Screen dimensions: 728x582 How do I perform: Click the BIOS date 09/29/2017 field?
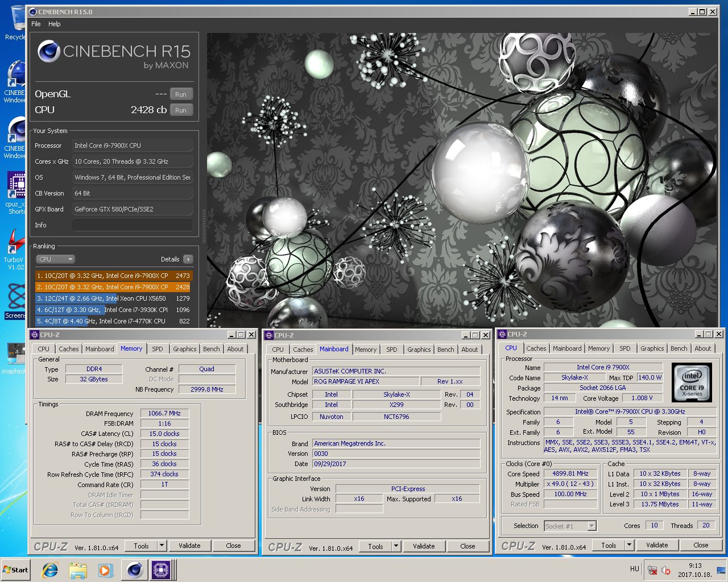[x=396, y=464]
